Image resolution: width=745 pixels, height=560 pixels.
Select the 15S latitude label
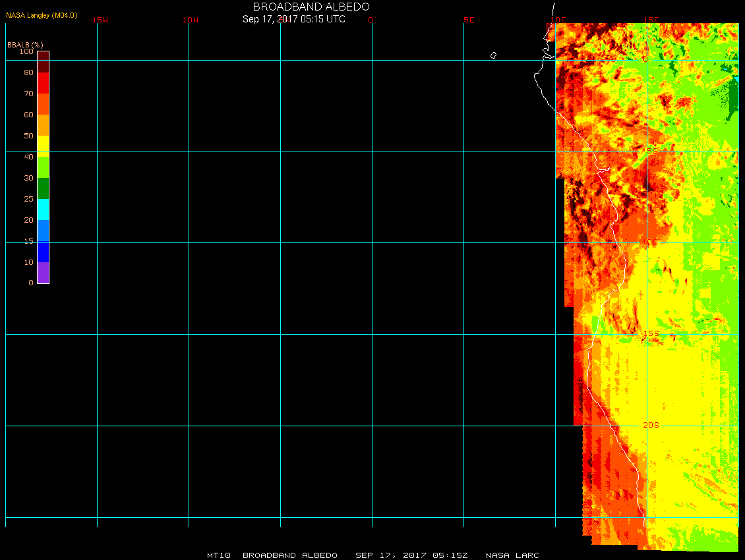(651, 333)
